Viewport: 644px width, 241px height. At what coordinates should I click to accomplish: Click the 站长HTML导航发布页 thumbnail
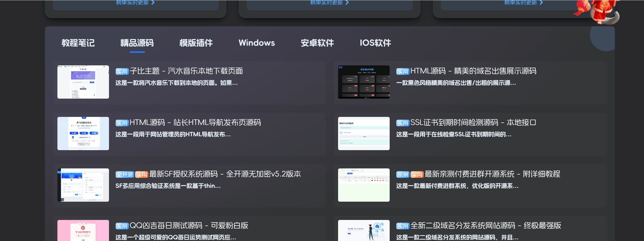(x=83, y=134)
